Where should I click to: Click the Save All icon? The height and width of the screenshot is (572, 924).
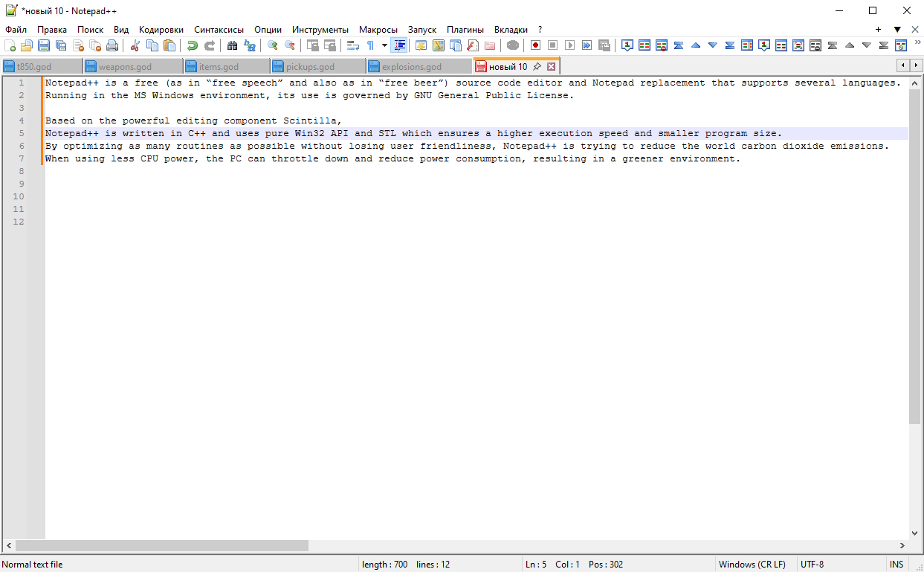click(x=61, y=45)
